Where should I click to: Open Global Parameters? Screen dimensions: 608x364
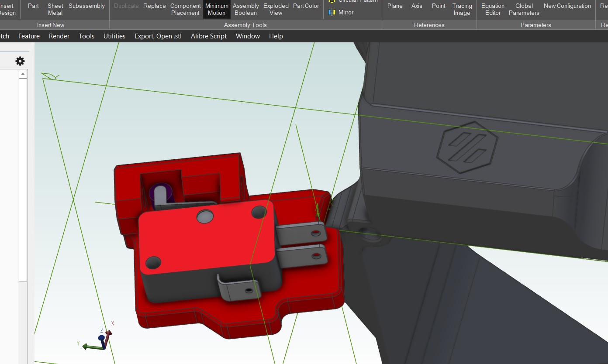[524, 9]
